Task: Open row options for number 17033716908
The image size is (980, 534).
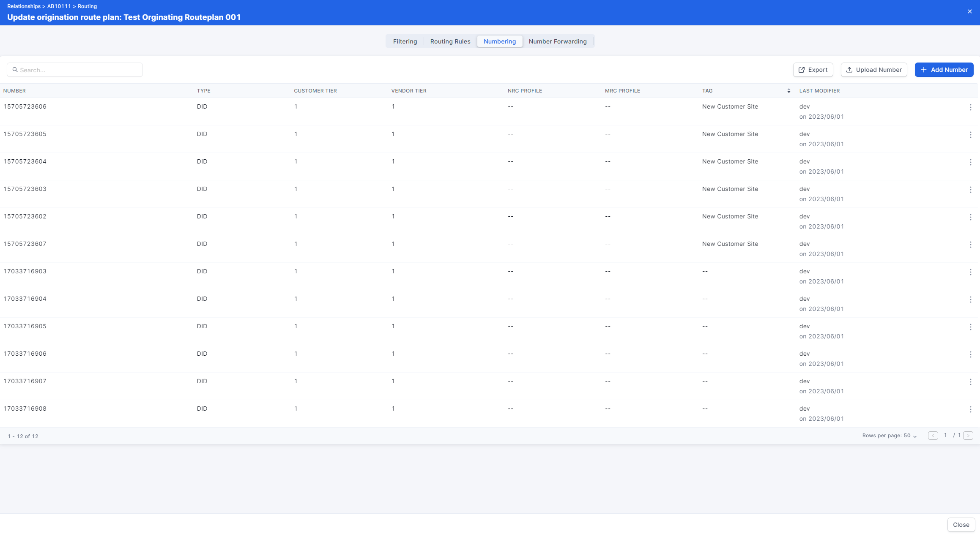Action: [x=970, y=409]
